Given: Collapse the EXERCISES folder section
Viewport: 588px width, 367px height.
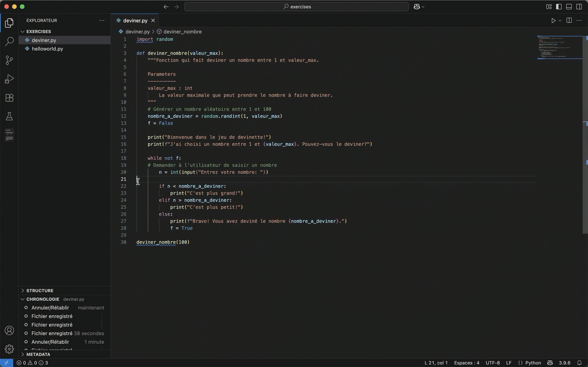Looking at the screenshot, I should (x=65, y=31).
